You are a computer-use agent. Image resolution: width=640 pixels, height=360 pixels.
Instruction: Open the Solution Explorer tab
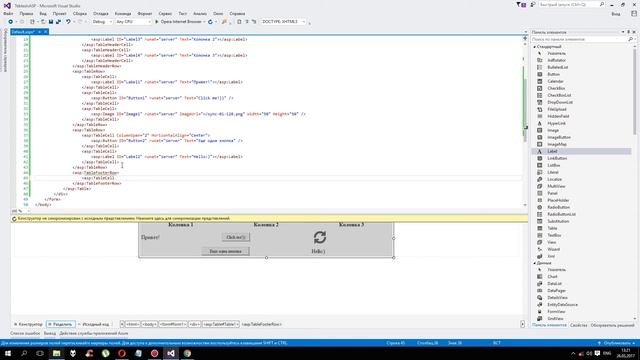(x=613, y=325)
